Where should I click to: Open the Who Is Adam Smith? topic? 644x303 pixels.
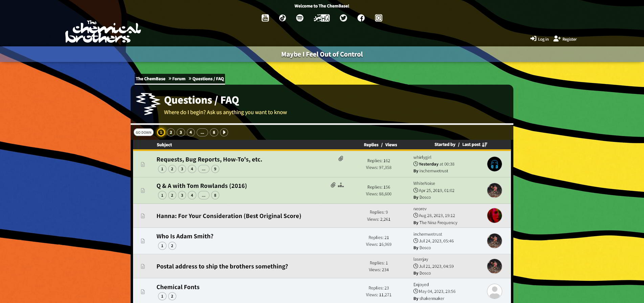(x=185, y=236)
